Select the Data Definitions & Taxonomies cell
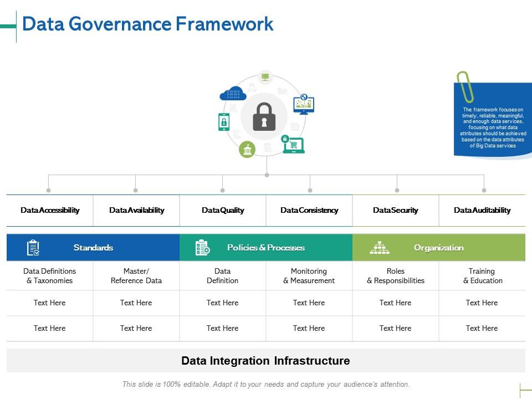This screenshot has height=399, width=532. pos(50,276)
